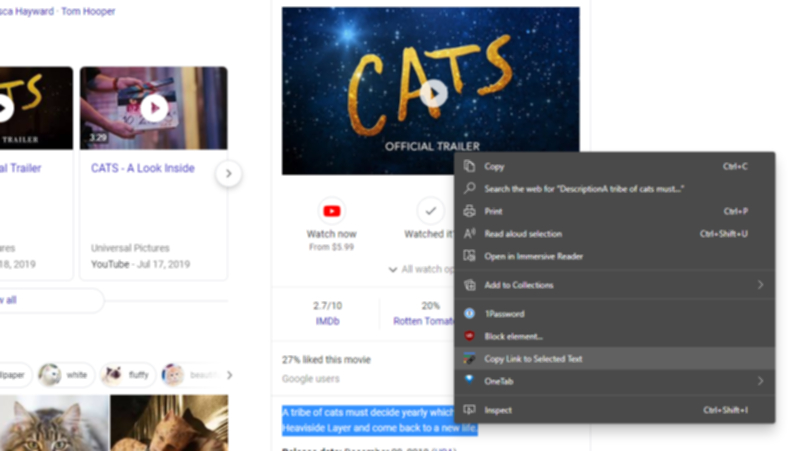Click the Inspect icon
800x451 pixels.
(469, 410)
